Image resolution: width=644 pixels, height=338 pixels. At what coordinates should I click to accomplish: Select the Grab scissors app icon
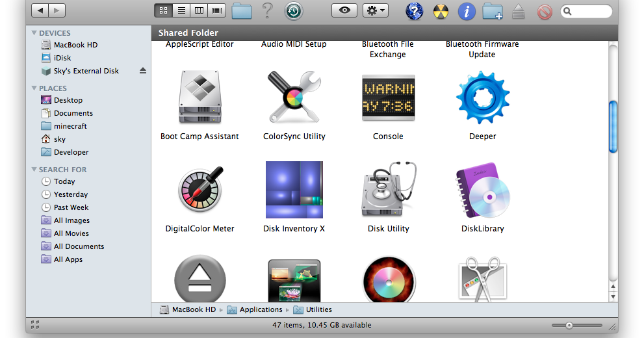(483, 279)
